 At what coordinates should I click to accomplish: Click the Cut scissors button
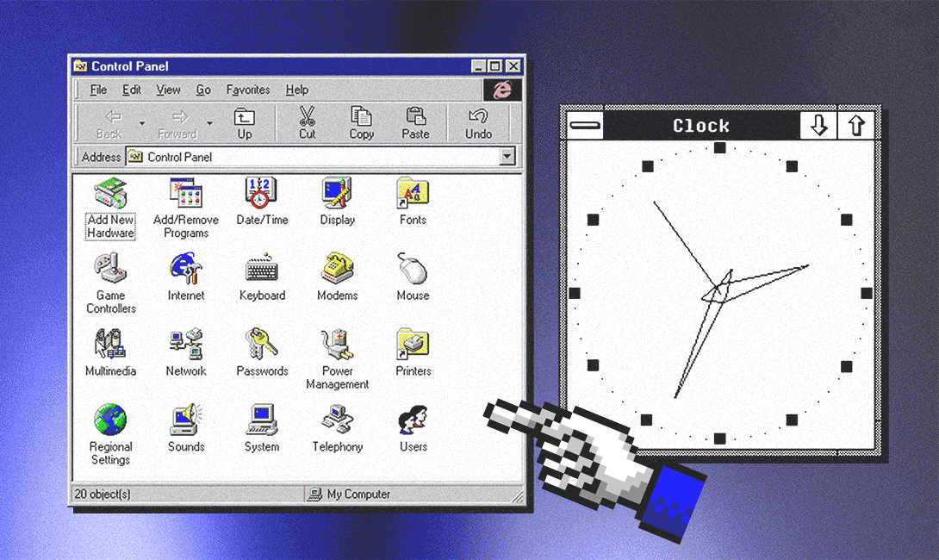(x=308, y=124)
